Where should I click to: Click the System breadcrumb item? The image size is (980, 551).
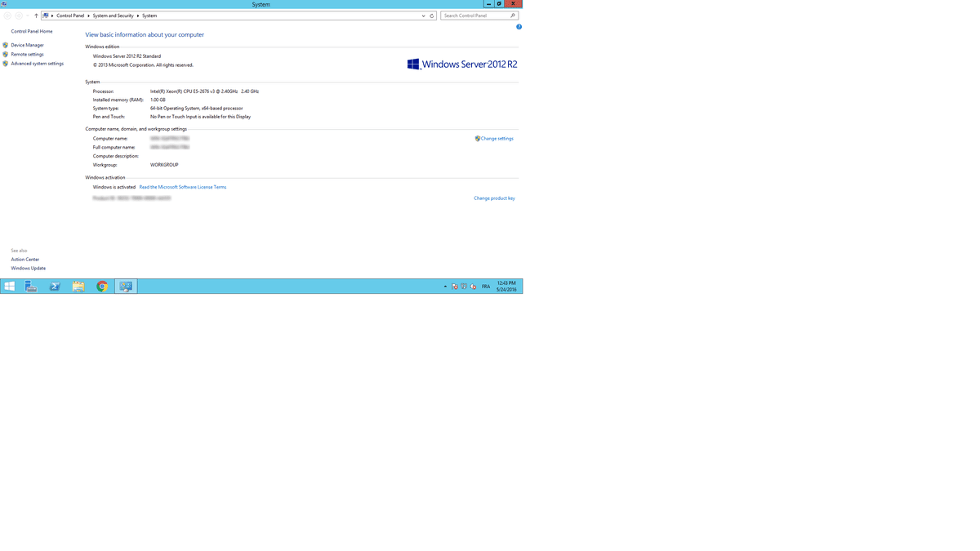click(149, 16)
